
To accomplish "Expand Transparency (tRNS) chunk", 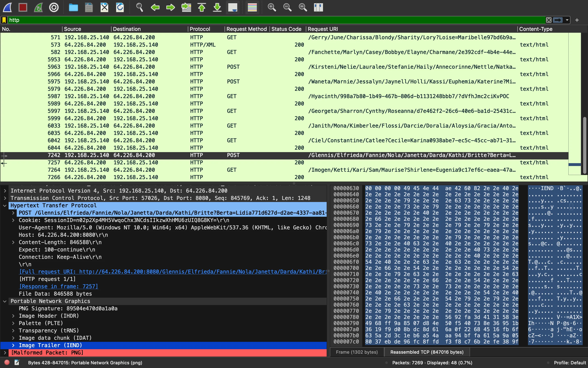I will click(x=13, y=331).
